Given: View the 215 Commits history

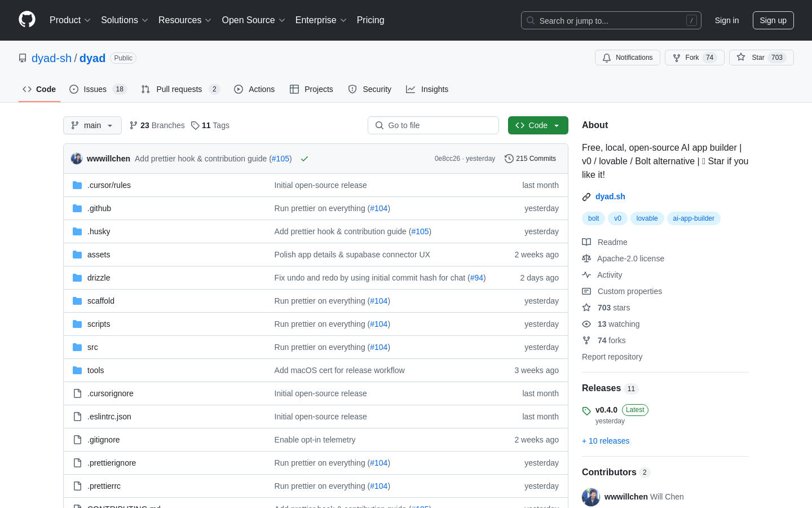Looking at the screenshot, I should [530, 159].
